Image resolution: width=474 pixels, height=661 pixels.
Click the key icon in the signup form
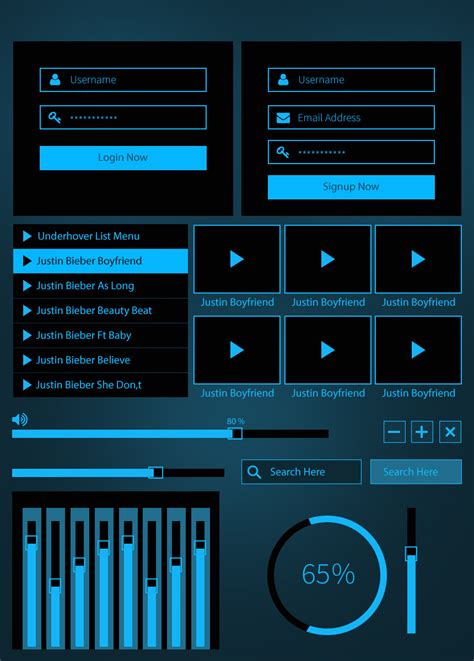(283, 152)
